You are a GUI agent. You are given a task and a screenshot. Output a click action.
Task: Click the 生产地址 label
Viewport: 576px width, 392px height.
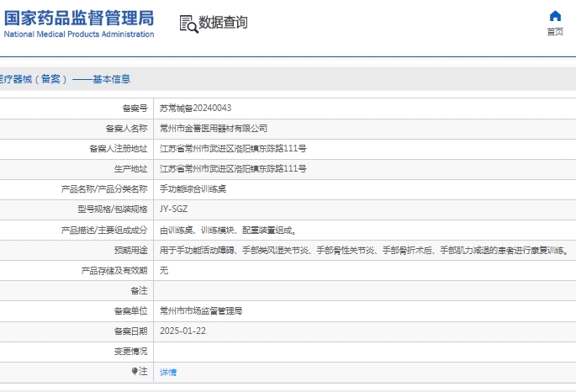click(131, 168)
